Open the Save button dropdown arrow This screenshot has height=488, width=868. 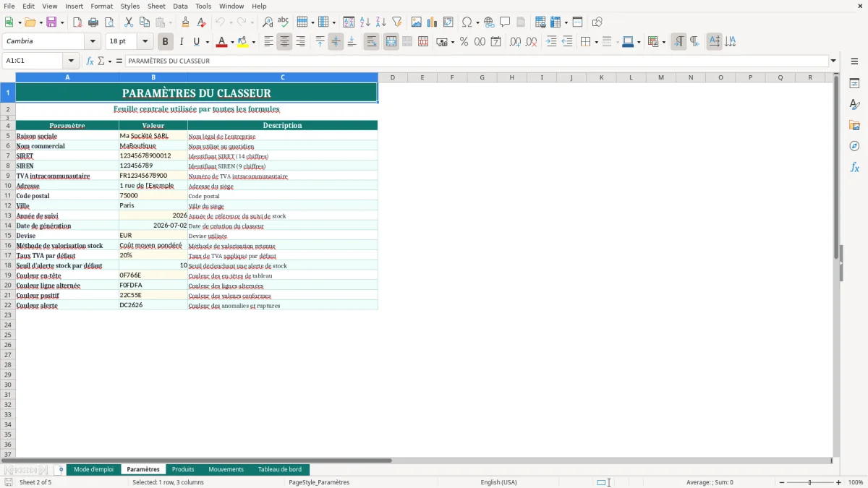pos(62,22)
